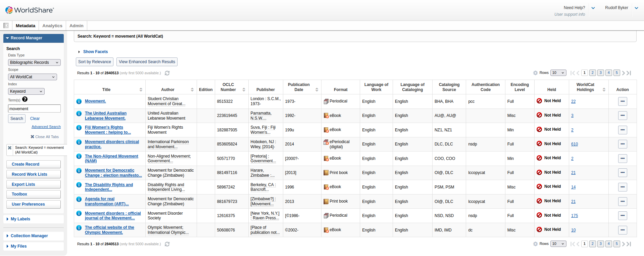Click the info icon for Movement. record
Viewport: 644px width, 256px height.
point(79,101)
